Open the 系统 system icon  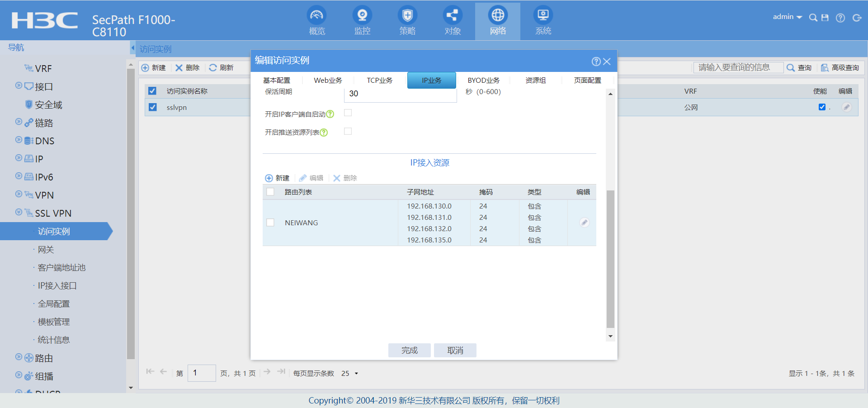point(543,16)
